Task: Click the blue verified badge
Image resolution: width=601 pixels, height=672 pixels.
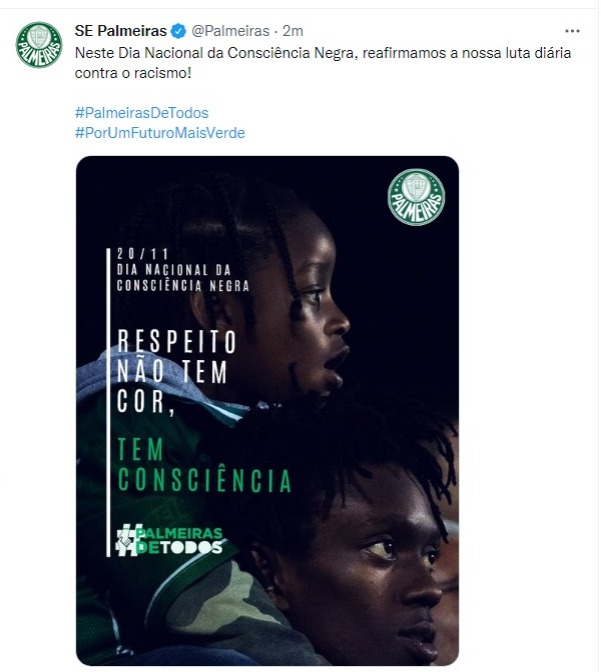Action: (178, 31)
